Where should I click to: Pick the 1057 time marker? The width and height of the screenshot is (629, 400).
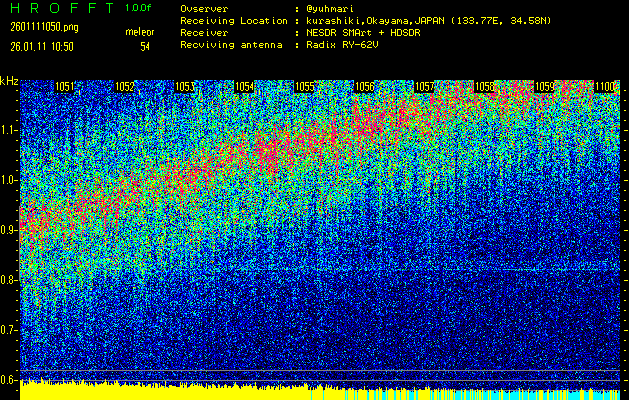[x=425, y=87]
